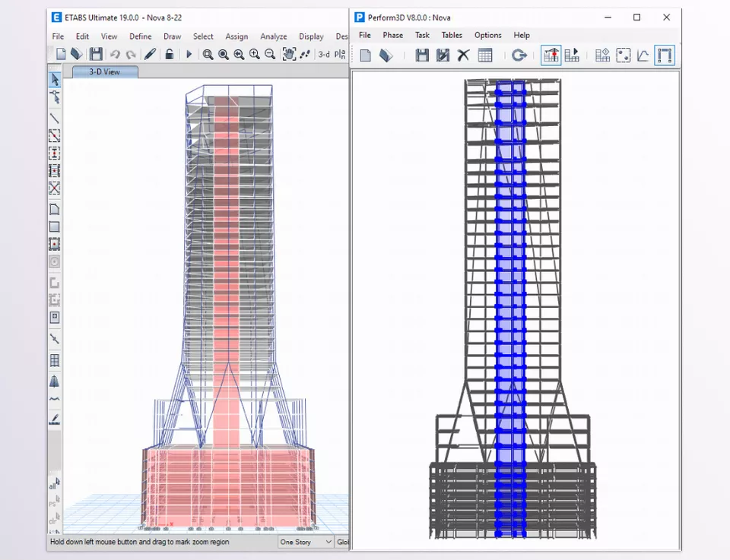Click the pencil refresh icon in ETABS

(150, 54)
